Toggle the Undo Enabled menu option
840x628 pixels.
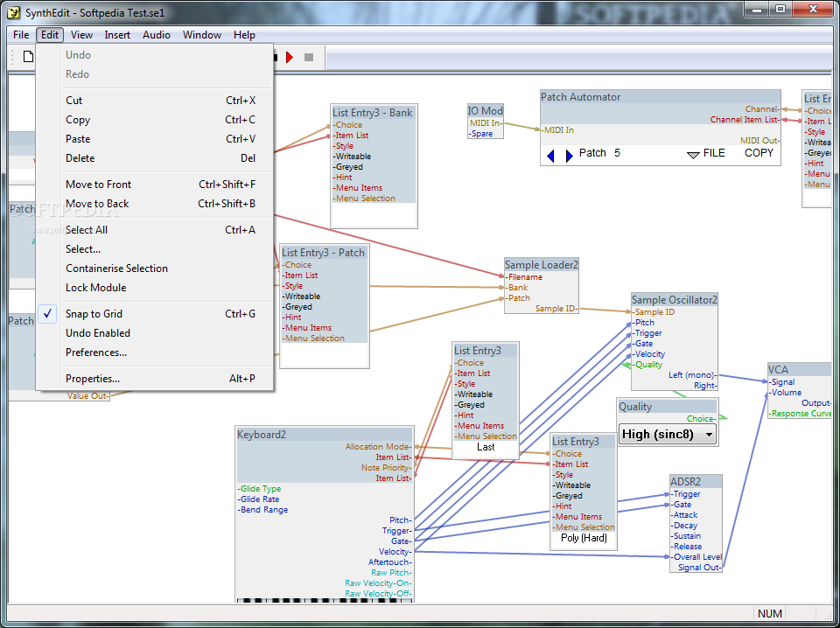pos(98,333)
